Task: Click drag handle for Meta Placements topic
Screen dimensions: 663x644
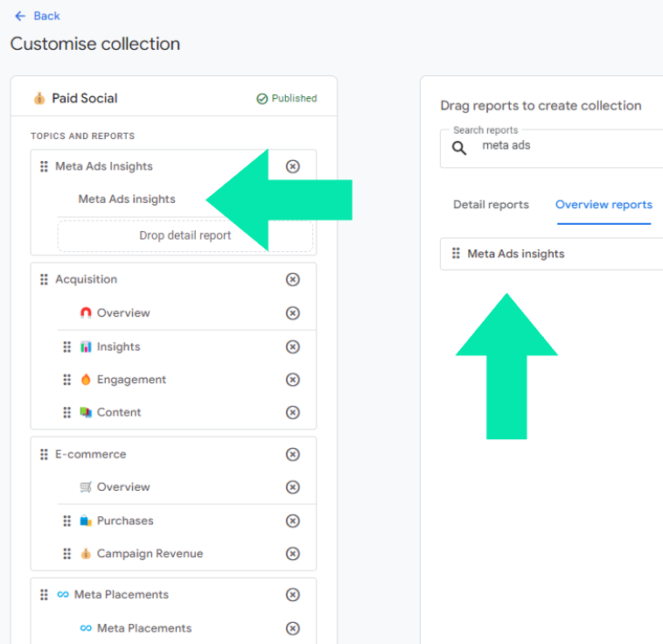Action: click(44, 595)
